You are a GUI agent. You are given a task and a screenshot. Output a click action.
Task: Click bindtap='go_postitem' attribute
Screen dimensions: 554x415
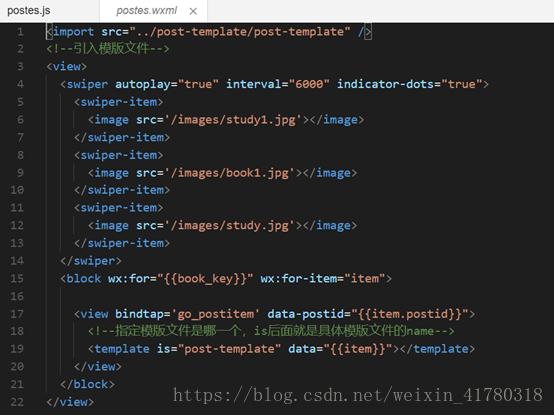point(188,314)
